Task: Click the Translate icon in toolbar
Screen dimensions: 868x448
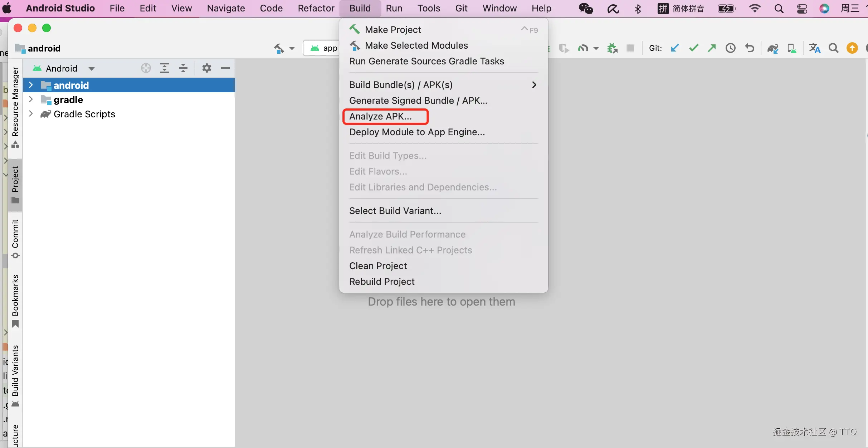Action: (815, 48)
